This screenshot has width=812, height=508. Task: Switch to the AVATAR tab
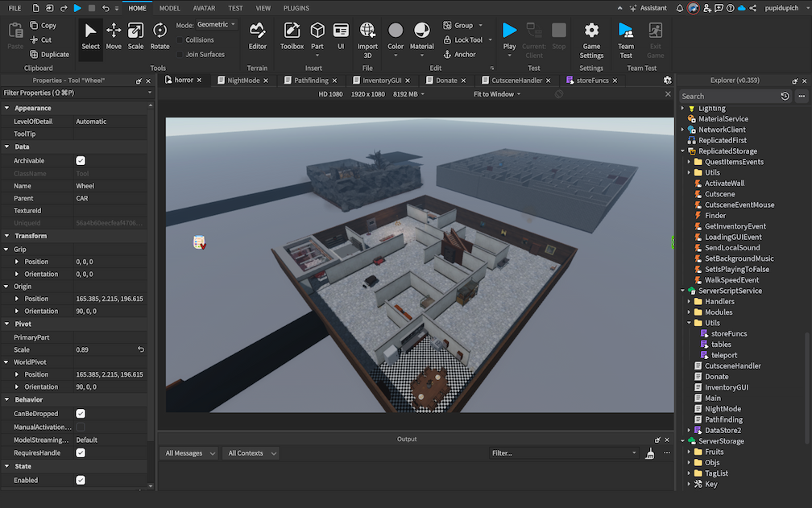click(x=204, y=8)
